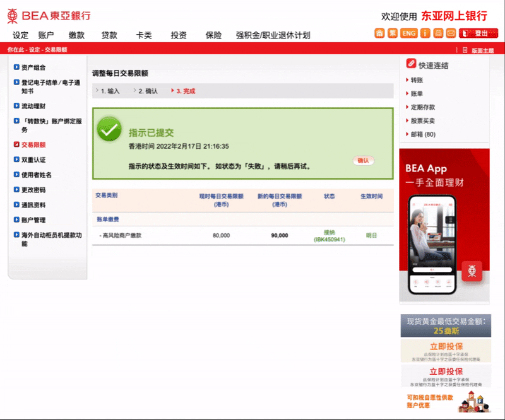Open the 强积金/职业退休计划 menu
This screenshot has height=420, width=505.
tap(273, 35)
